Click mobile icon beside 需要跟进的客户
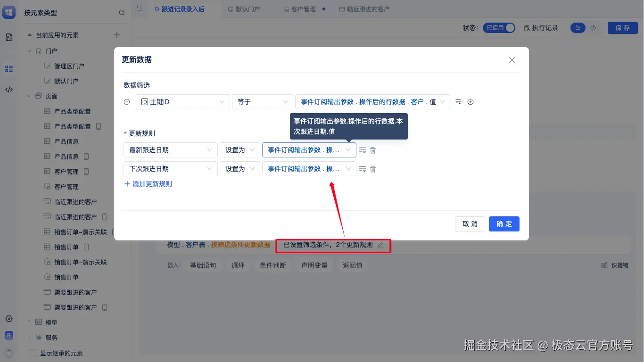644x362 pixels. tap(105, 307)
